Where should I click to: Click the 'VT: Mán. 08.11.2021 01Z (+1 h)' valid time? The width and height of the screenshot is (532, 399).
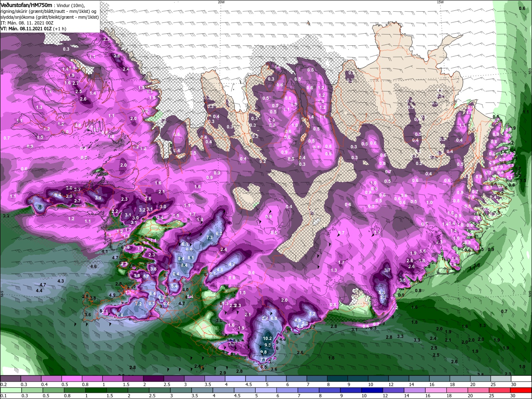click(x=33, y=29)
